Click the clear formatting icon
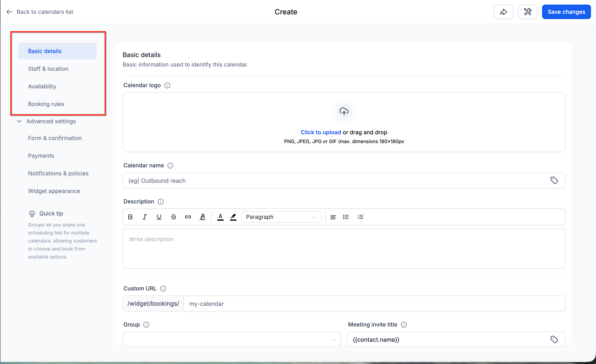 click(202, 217)
